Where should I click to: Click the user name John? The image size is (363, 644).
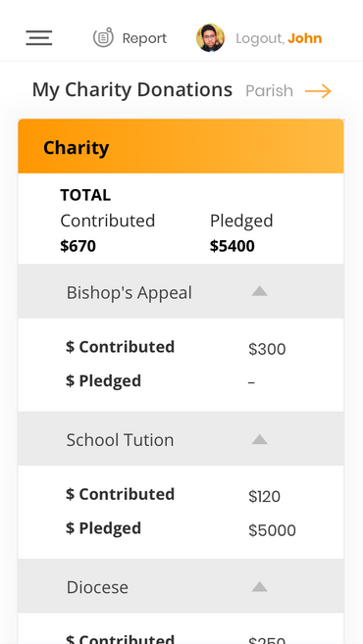[x=304, y=38]
